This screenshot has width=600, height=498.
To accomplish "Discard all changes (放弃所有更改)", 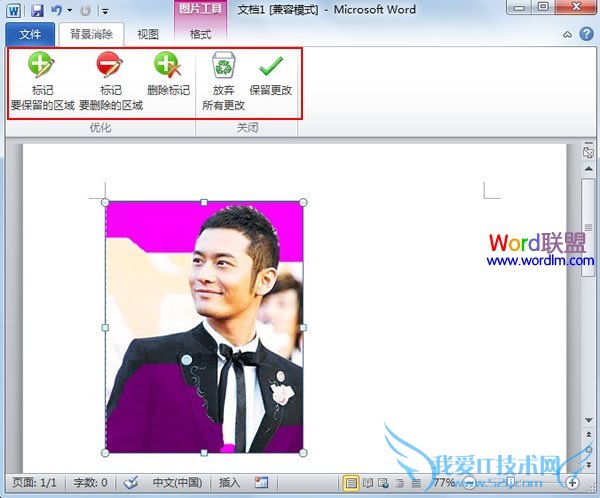I will click(223, 81).
